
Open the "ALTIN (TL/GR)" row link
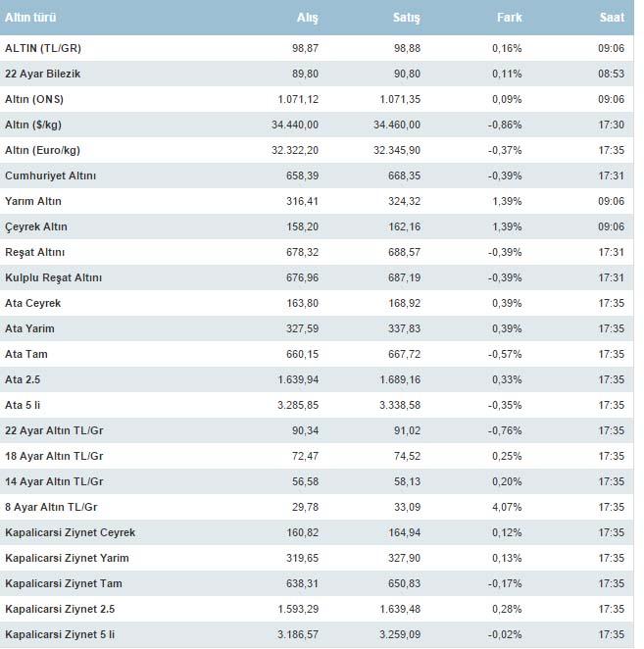click(x=41, y=48)
